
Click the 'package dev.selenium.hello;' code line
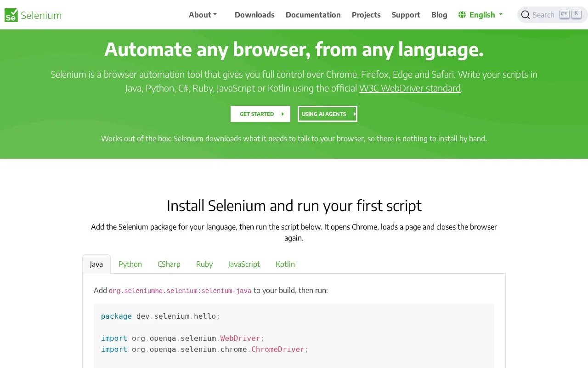161,316
